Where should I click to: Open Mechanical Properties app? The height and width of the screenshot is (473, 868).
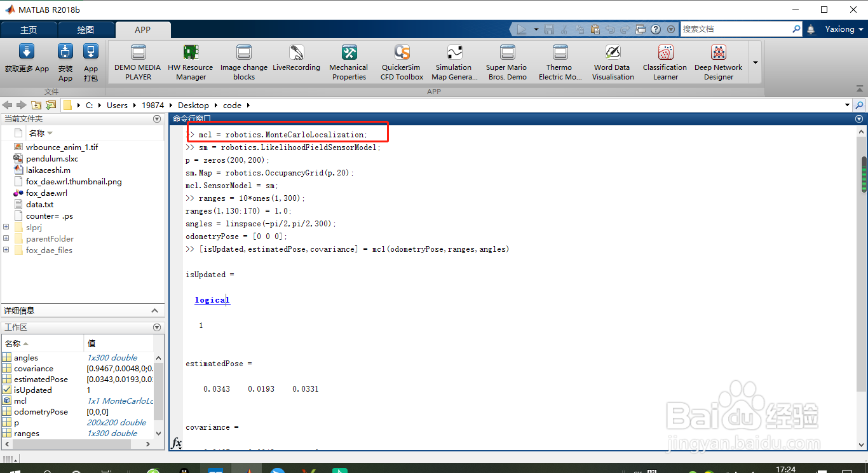point(349,62)
